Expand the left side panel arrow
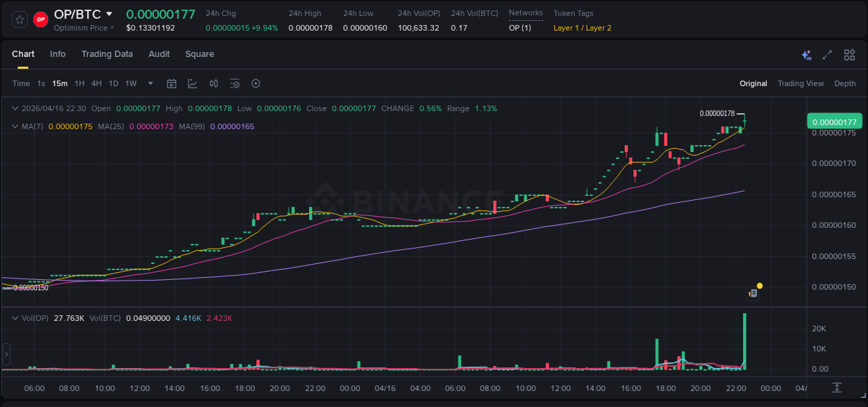 tap(6, 354)
